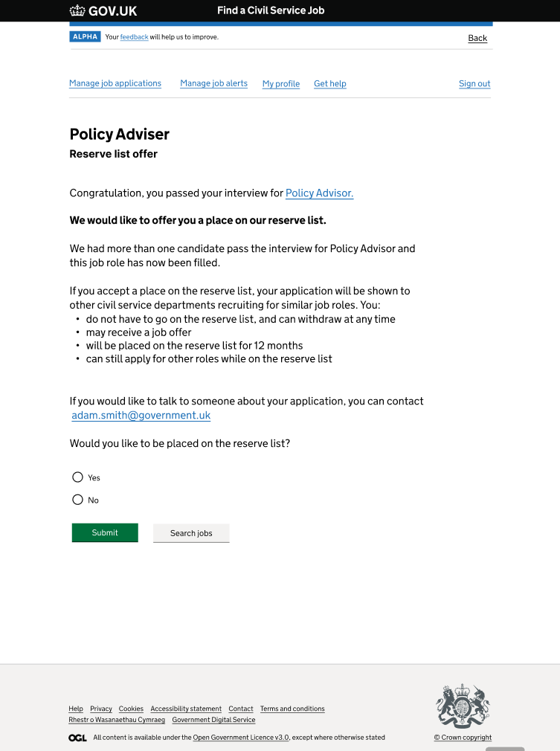560x751 pixels.
Task: Select the Yes radio button
Action: pyautogui.click(x=77, y=477)
